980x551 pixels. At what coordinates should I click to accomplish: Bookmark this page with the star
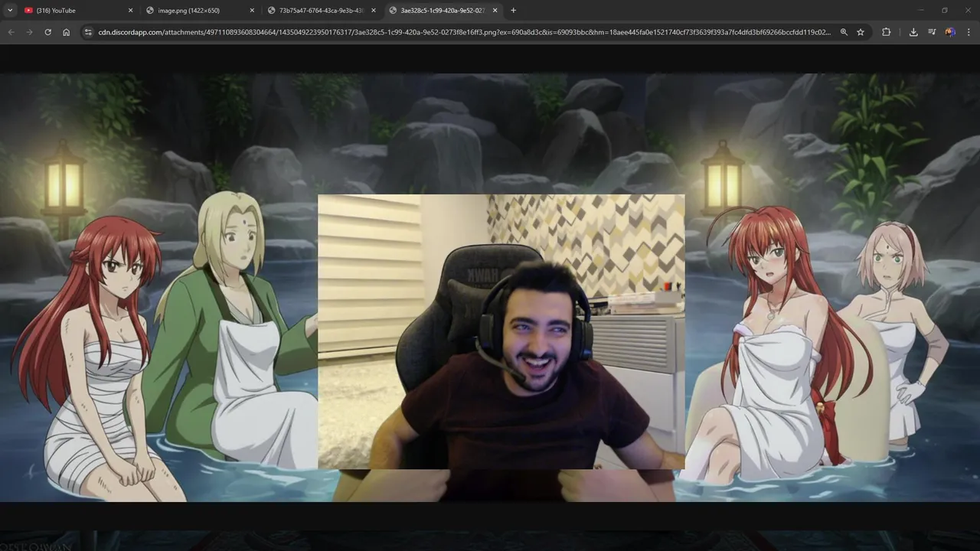(861, 32)
